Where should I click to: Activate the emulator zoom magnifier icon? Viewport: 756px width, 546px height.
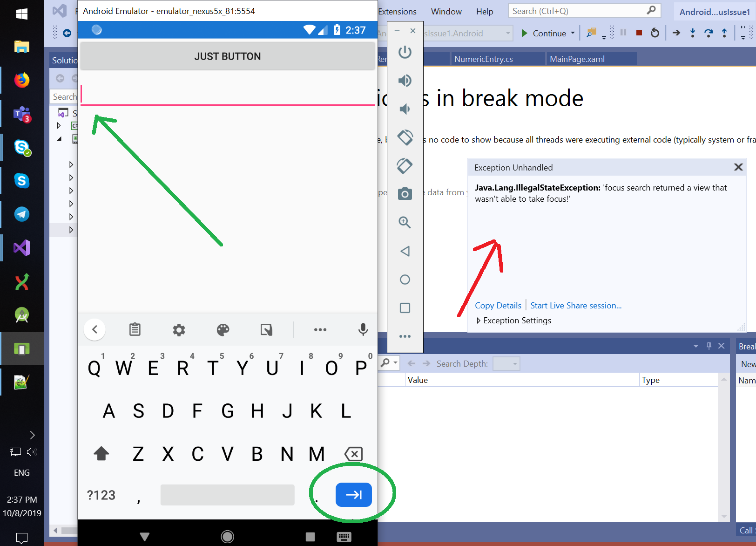coord(405,223)
